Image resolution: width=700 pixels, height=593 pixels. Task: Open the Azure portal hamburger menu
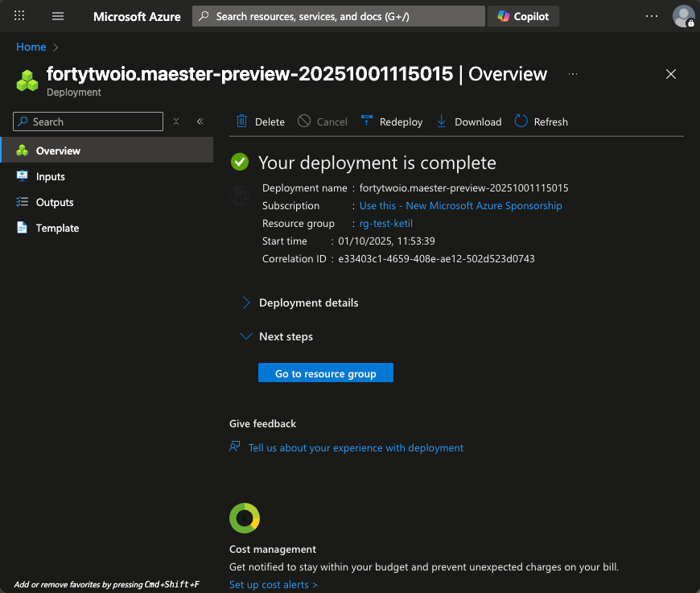(58, 16)
